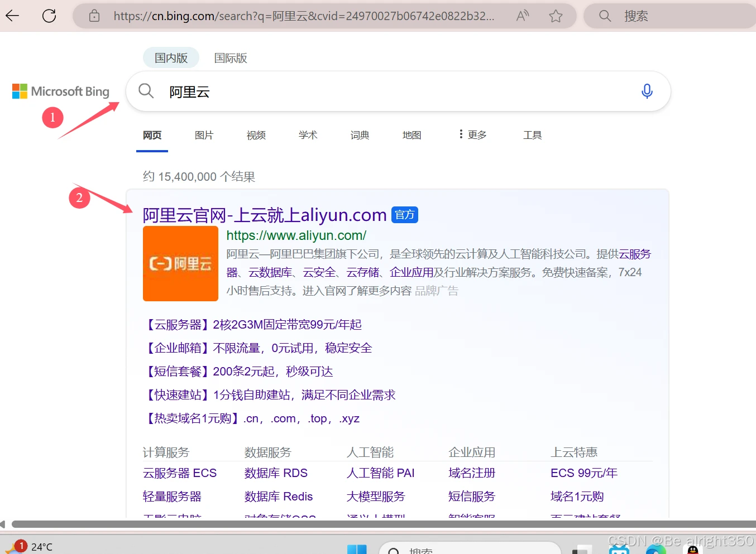
Task: Open 人工智能 PAI link
Action: [x=381, y=473]
